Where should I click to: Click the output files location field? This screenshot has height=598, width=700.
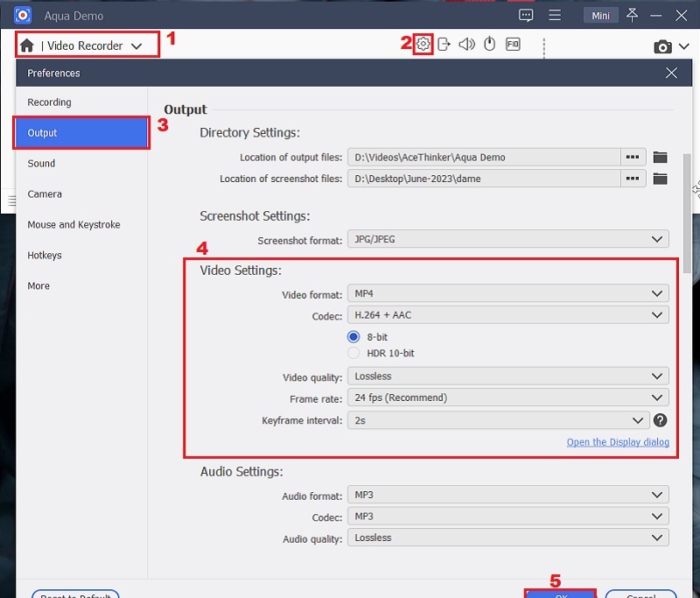click(x=484, y=158)
